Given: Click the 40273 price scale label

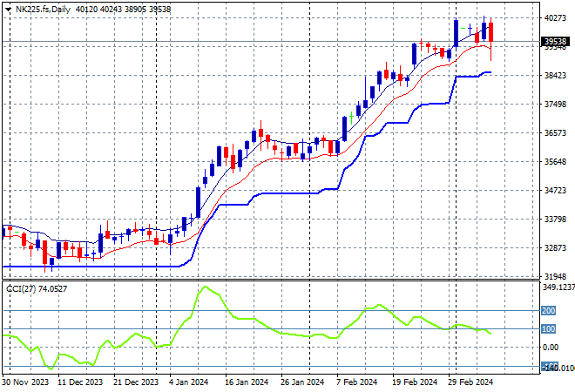Looking at the screenshot, I should click(x=554, y=17).
